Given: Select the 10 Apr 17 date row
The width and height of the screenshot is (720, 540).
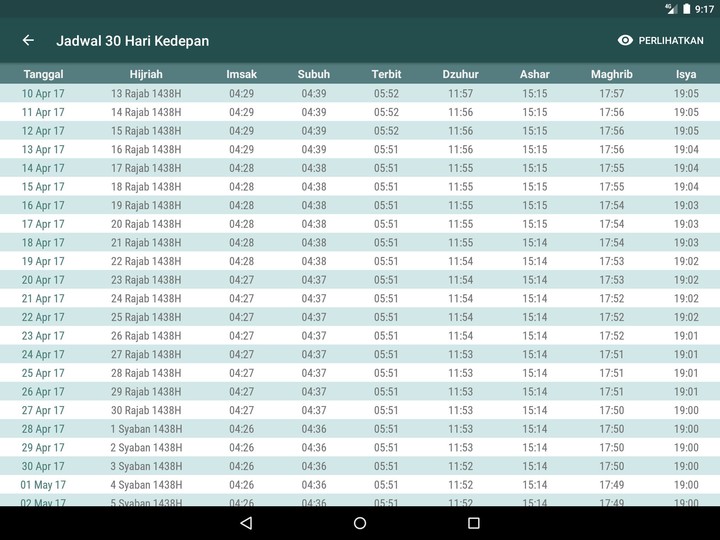Looking at the screenshot, I should coord(43,94).
